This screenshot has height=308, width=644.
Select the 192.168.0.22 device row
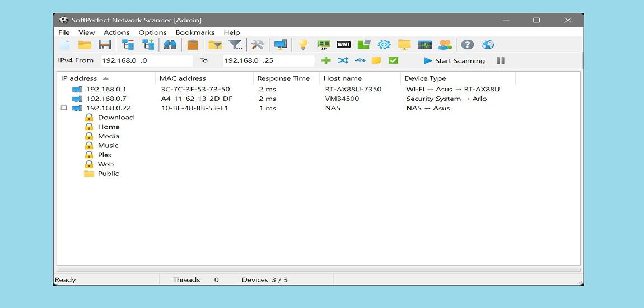tap(318, 108)
